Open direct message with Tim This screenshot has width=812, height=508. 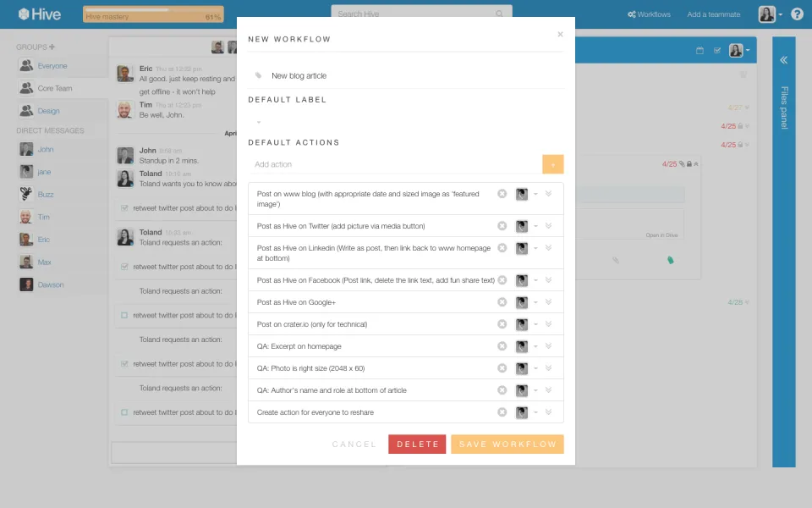tap(43, 217)
